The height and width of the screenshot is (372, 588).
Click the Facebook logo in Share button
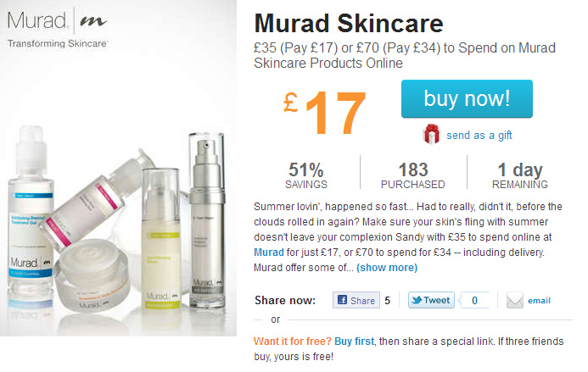pos(342,300)
